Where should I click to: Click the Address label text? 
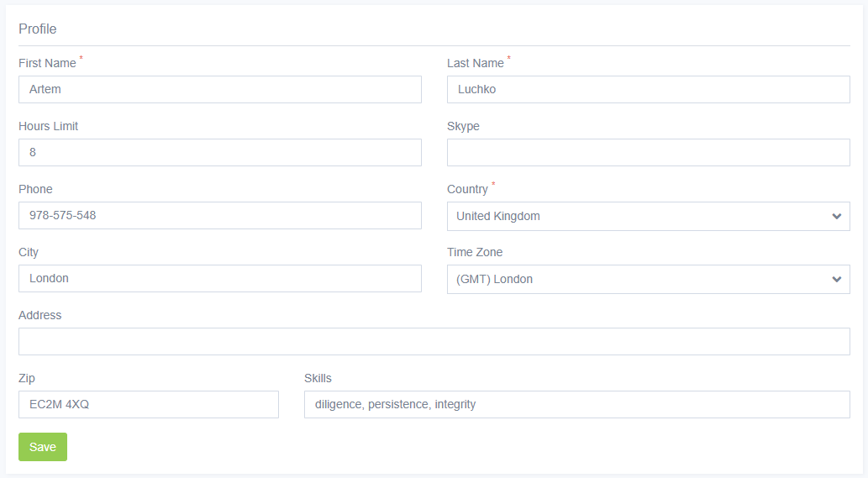click(39, 316)
